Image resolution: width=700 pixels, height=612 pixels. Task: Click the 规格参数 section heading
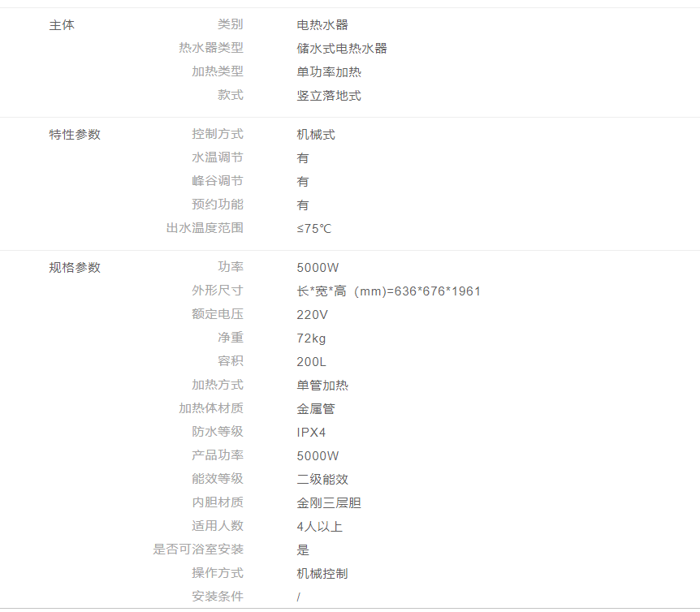(75, 268)
